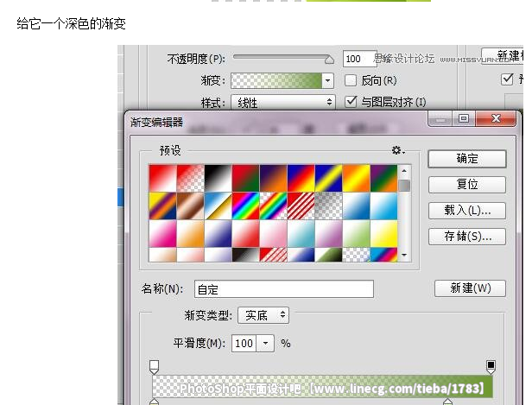Click the 平滑度 value field showing 100
This screenshot has height=405, width=532.
[244, 344]
